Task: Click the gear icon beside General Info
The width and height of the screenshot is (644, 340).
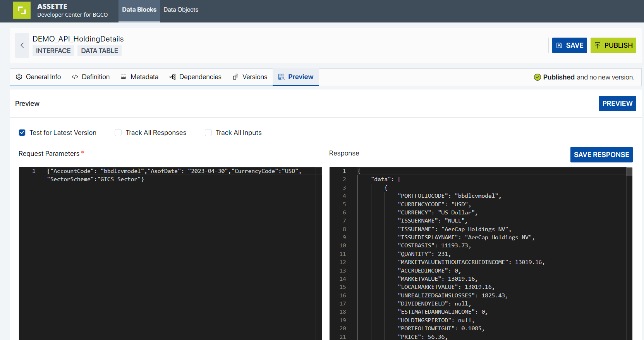Action: tap(19, 77)
